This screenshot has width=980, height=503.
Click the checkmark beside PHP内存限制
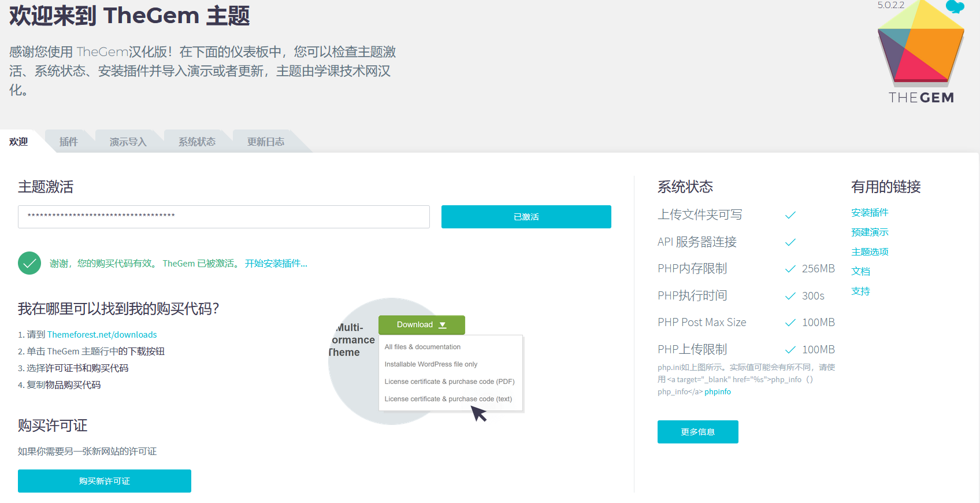[x=790, y=269]
